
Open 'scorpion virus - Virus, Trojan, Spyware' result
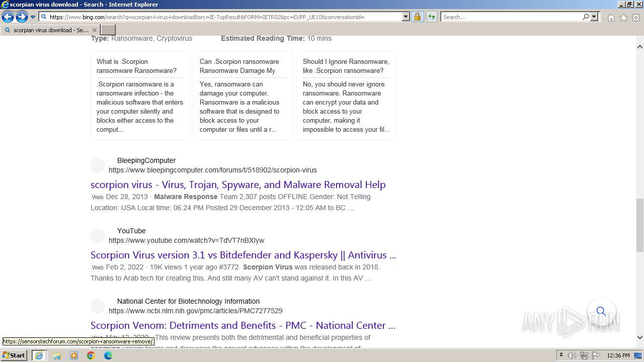point(238,185)
